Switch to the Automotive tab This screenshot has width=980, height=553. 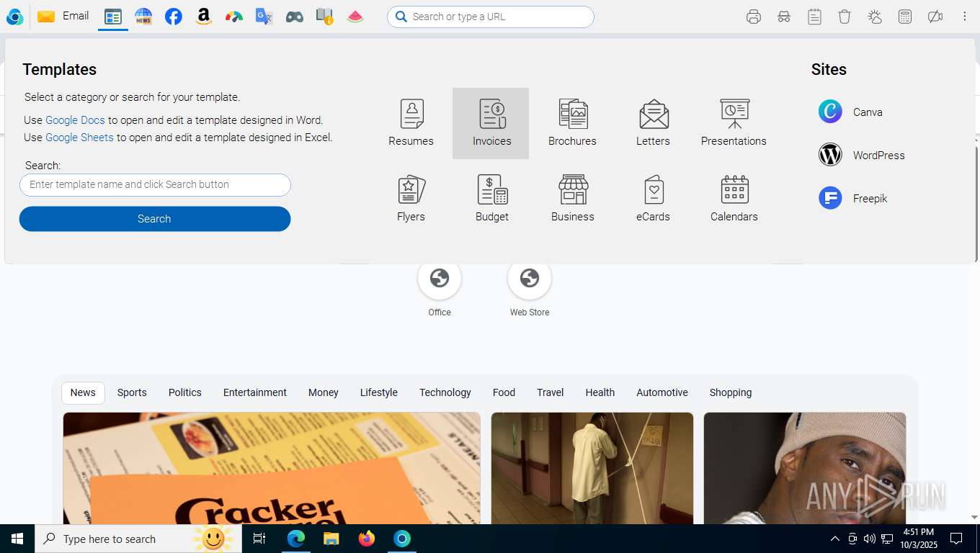tap(662, 392)
